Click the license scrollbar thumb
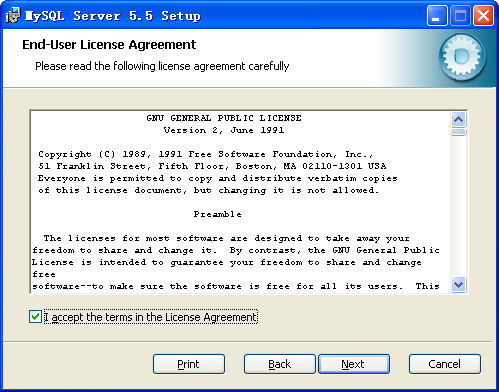 (x=458, y=132)
